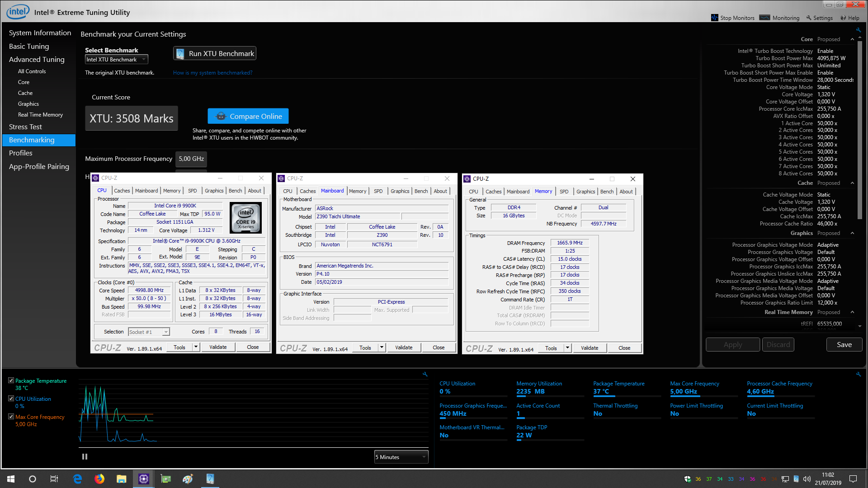This screenshot has width=868, height=488.
Task: Collapse the Graphics proposed section
Action: click(x=852, y=233)
